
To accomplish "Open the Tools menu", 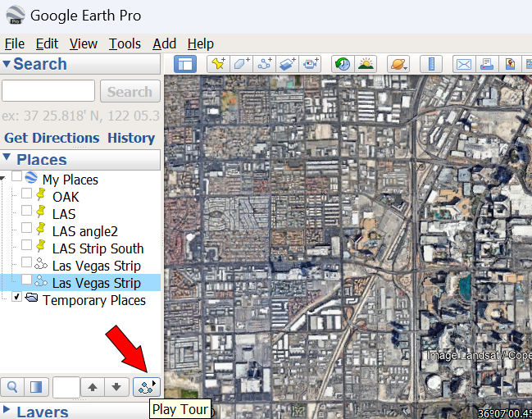I will [125, 43].
